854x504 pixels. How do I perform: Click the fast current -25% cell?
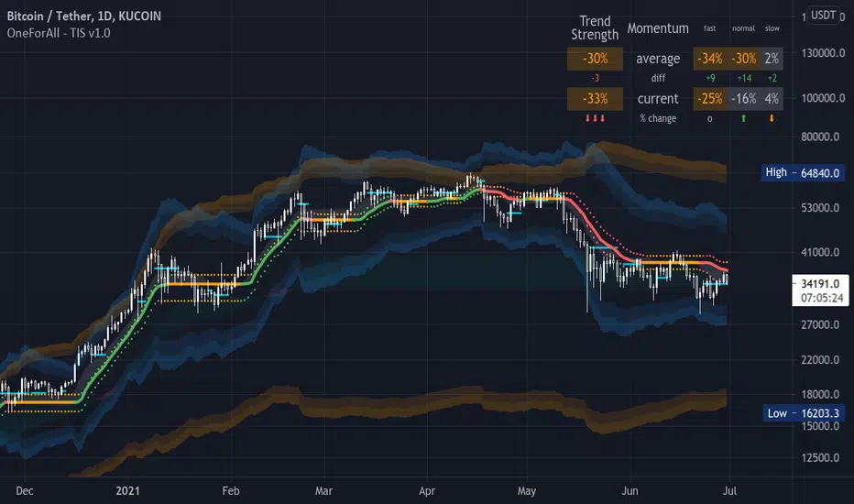pyautogui.click(x=710, y=99)
